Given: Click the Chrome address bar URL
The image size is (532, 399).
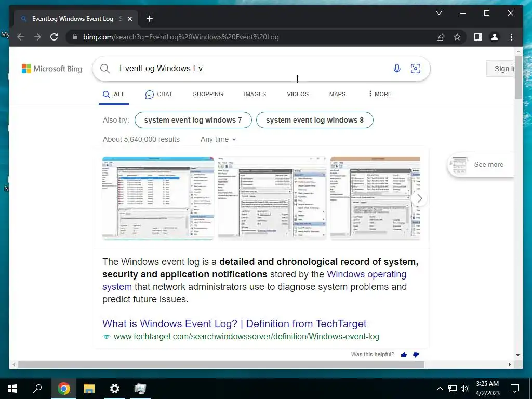Looking at the screenshot, I should (181, 37).
